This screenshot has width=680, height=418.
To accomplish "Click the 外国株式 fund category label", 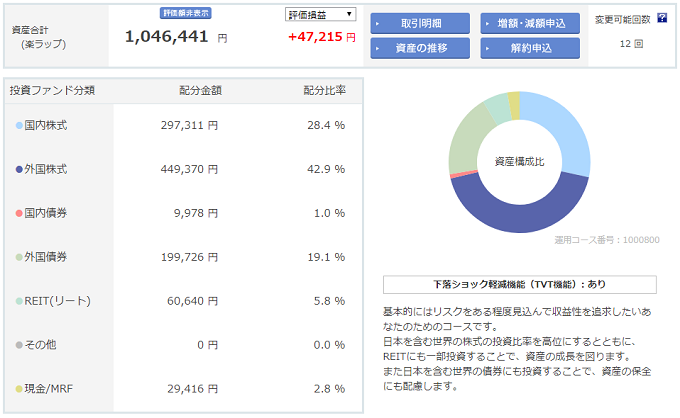I will tap(46, 170).
